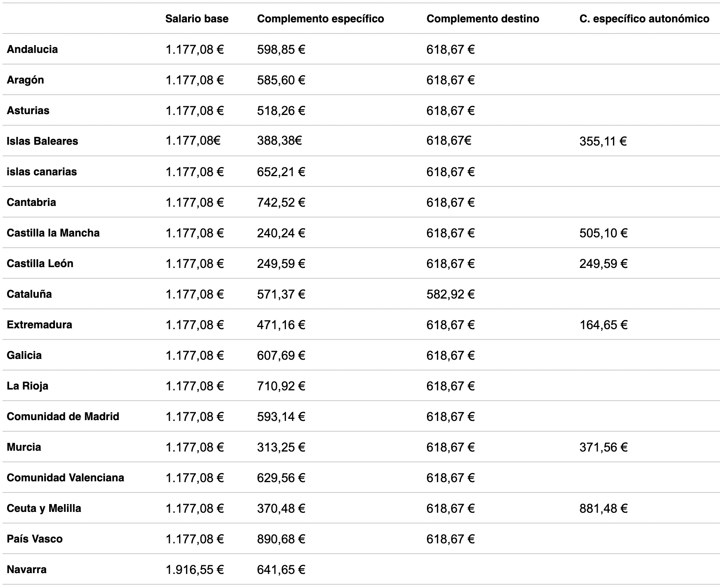Select the Comunidad Valenciana row label
The height and width of the screenshot is (588, 720).
65,478
